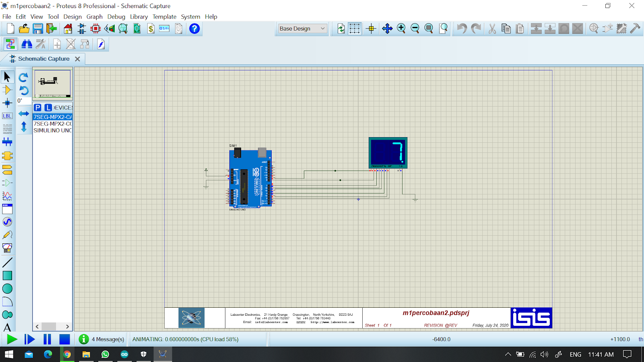Select the Subcircuit Mode tool
Image resolution: width=644 pixels, height=362 pixels.
click(x=7, y=156)
